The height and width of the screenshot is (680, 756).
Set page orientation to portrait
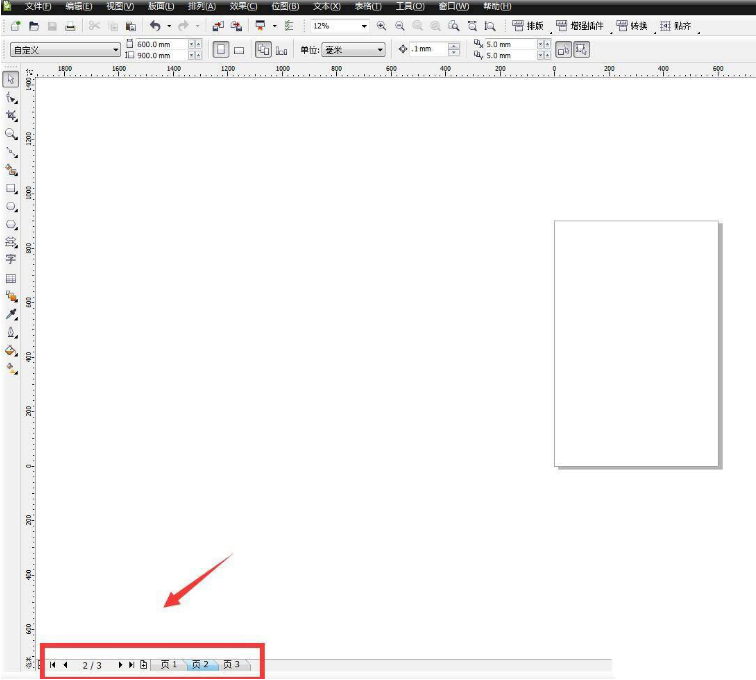tap(221, 50)
